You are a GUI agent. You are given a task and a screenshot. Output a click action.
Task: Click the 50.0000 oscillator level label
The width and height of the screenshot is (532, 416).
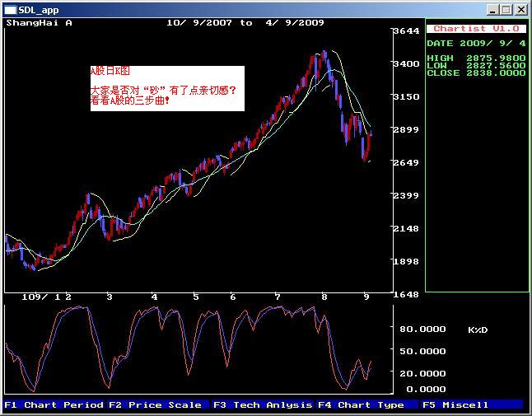click(422, 351)
